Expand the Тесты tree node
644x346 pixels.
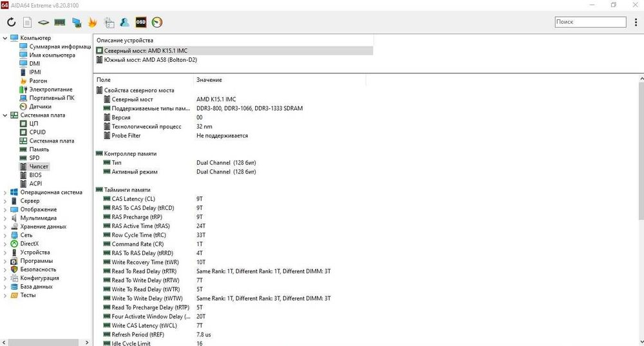pos(5,295)
